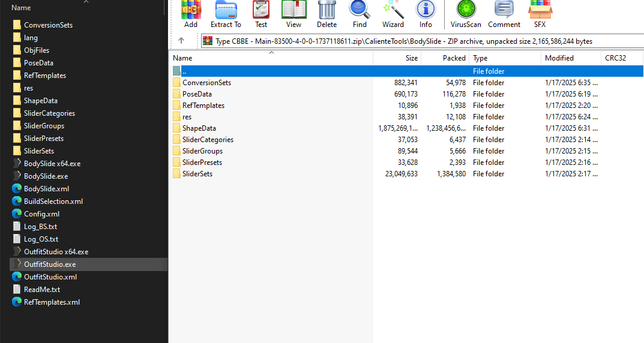Select ConversionSets folder in Explorer pane
This screenshot has height=343, width=644.
click(48, 25)
